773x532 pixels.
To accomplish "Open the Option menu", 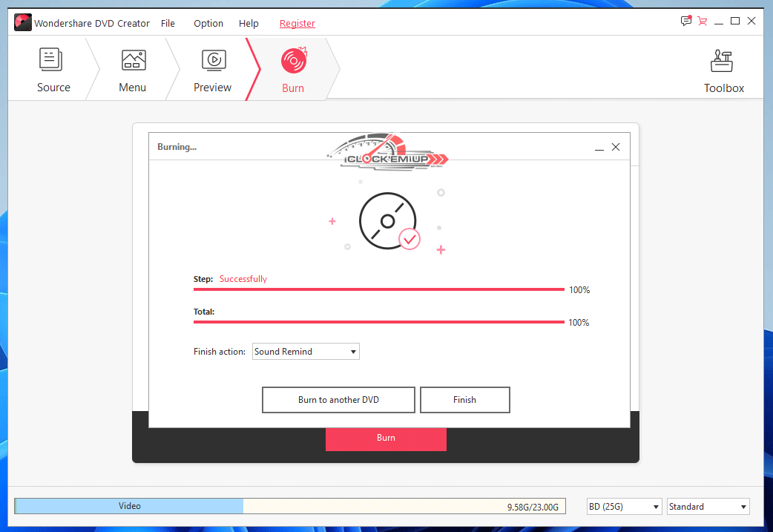I will click(208, 23).
